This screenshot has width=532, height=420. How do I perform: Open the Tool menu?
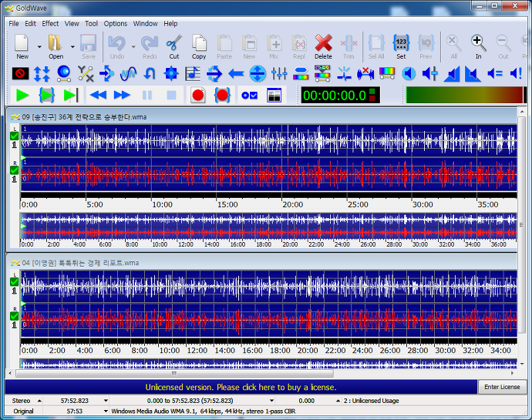coord(91,23)
